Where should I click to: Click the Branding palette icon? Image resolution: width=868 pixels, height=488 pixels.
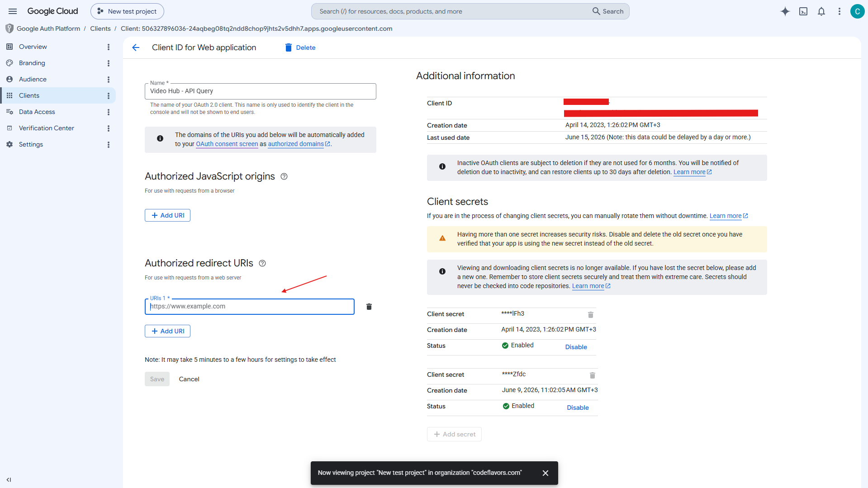9,63
